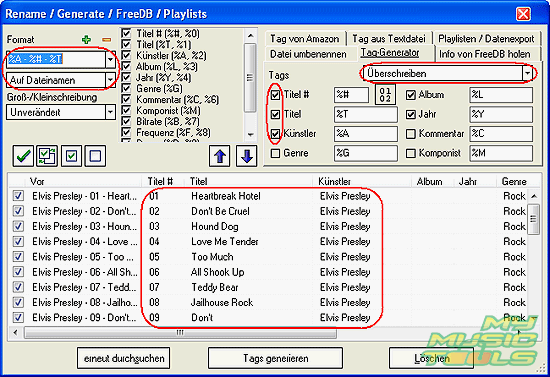The height and width of the screenshot is (377, 550).
Task: Select the Love Me Tender title cell
Action: [x=224, y=242]
